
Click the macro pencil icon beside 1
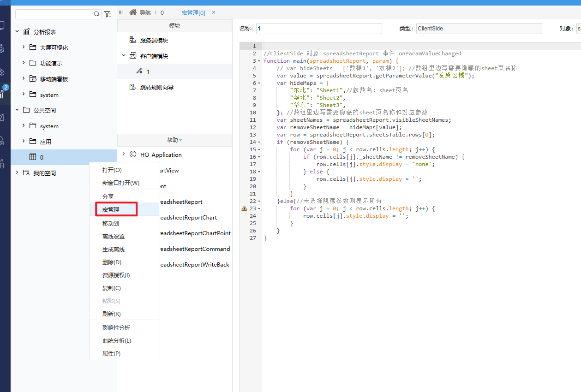(139, 71)
